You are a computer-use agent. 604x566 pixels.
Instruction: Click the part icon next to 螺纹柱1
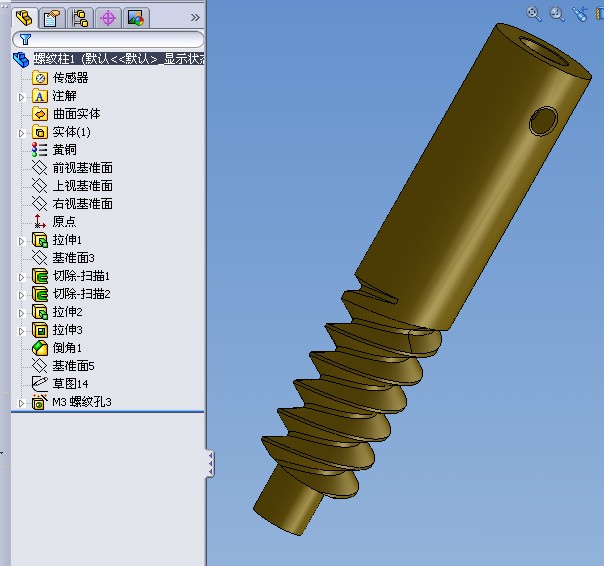[x=21, y=59]
